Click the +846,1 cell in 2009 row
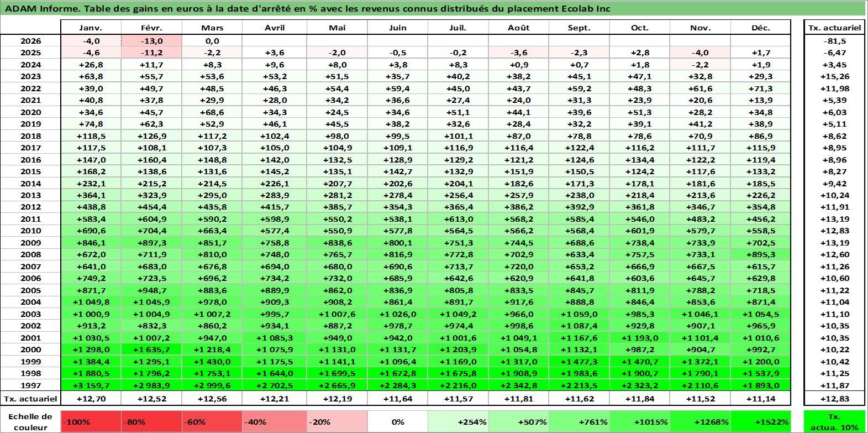Screen dimensions: 868x433 (x=91, y=243)
